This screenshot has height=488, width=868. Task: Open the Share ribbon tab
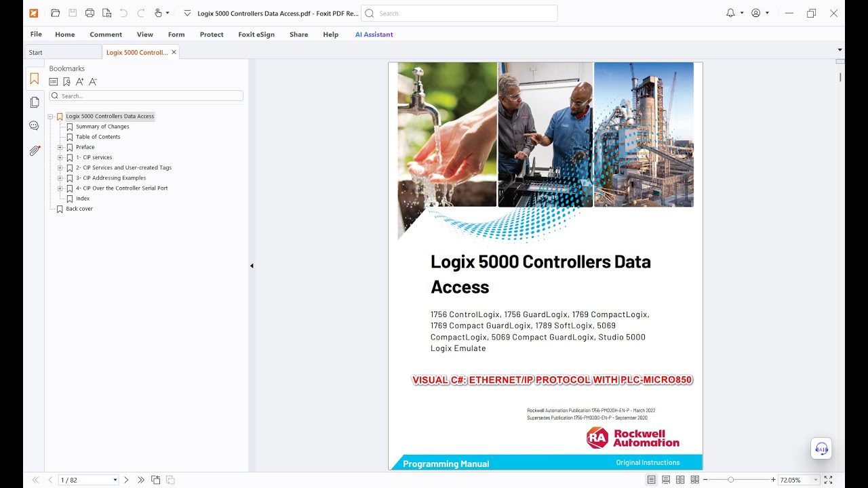click(298, 35)
